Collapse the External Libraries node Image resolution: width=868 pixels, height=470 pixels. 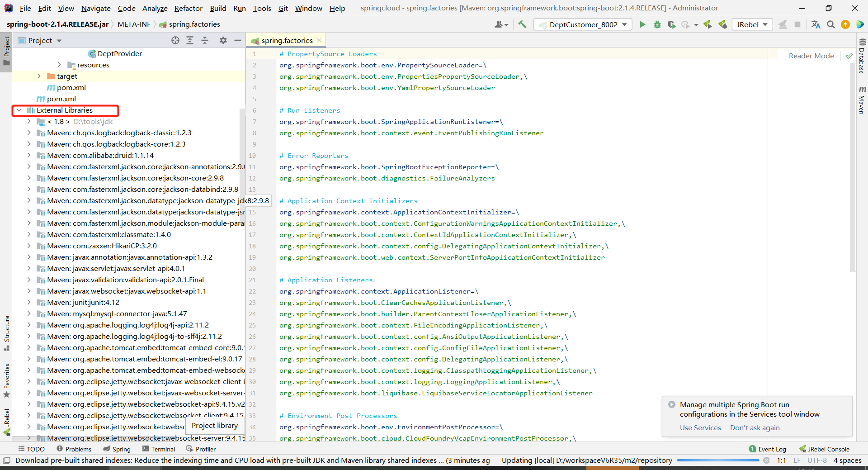[19, 110]
